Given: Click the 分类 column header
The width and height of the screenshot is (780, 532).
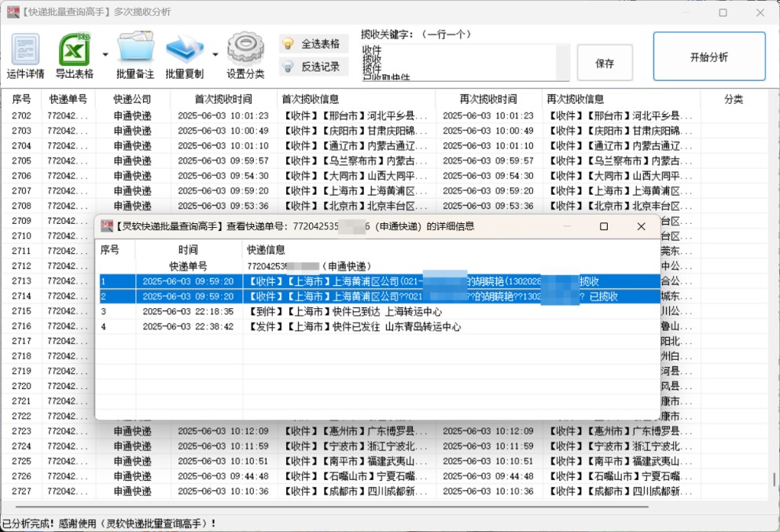Looking at the screenshot, I should (x=734, y=99).
